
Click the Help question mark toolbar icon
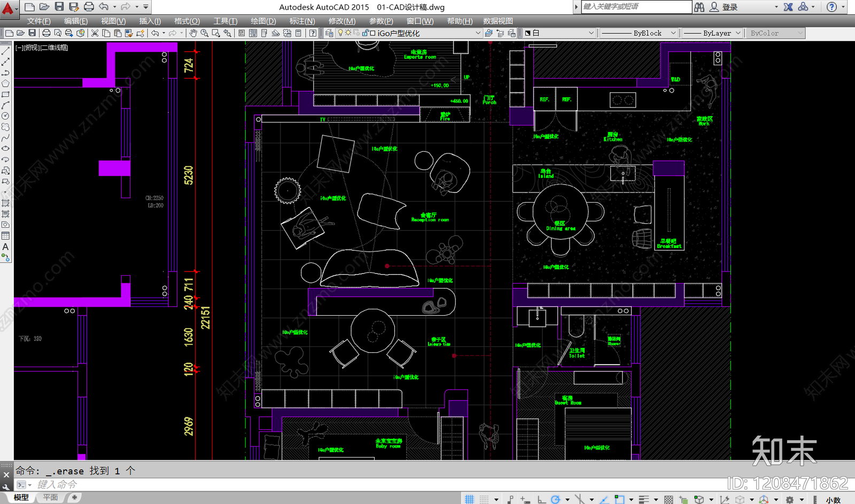point(313,33)
